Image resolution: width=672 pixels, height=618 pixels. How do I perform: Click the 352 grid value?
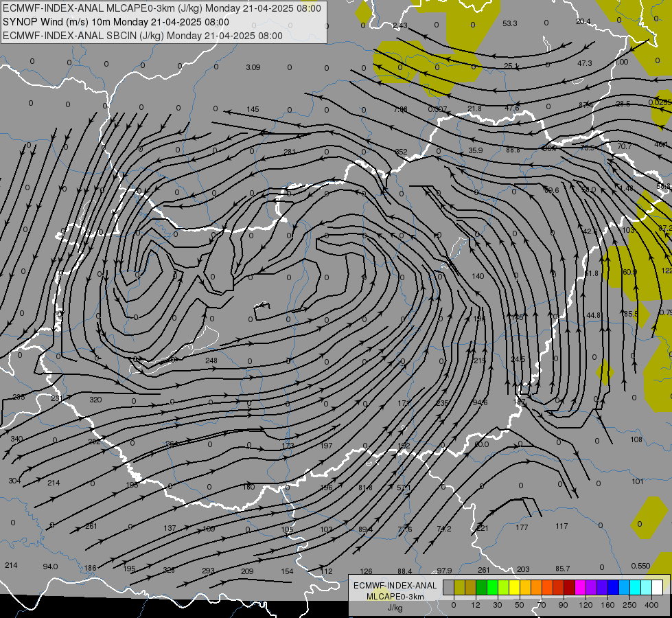(401, 152)
